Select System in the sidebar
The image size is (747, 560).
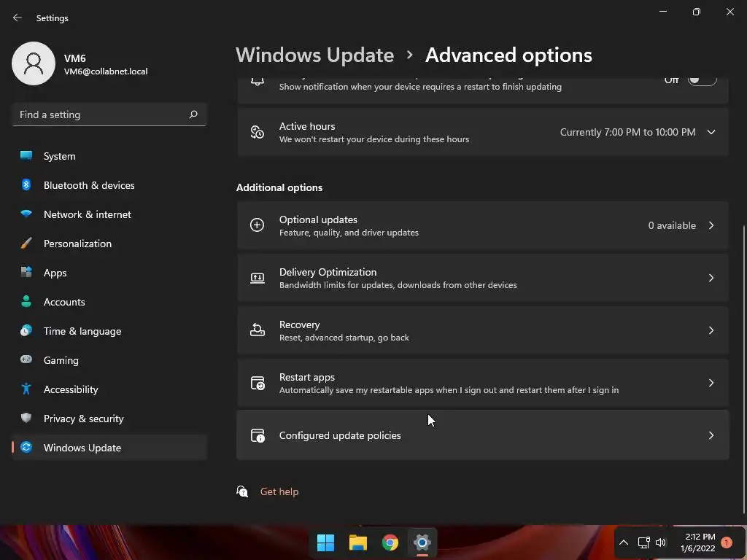(x=109, y=156)
